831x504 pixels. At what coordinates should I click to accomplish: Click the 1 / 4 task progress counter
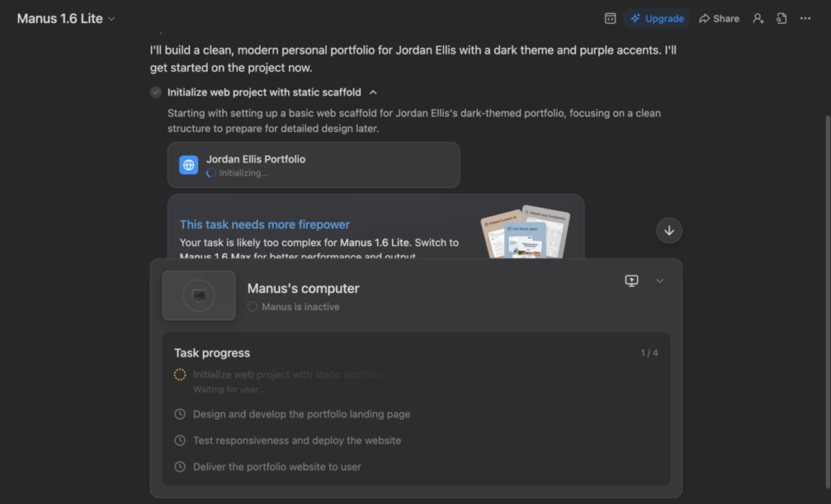point(649,353)
